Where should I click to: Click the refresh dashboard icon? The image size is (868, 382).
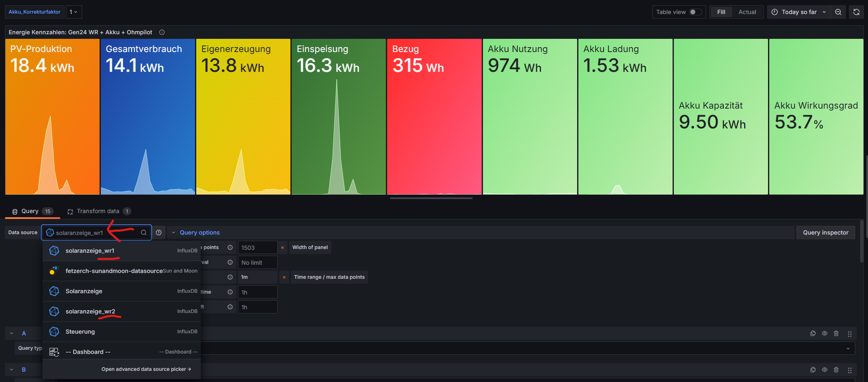(x=856, y=12)
